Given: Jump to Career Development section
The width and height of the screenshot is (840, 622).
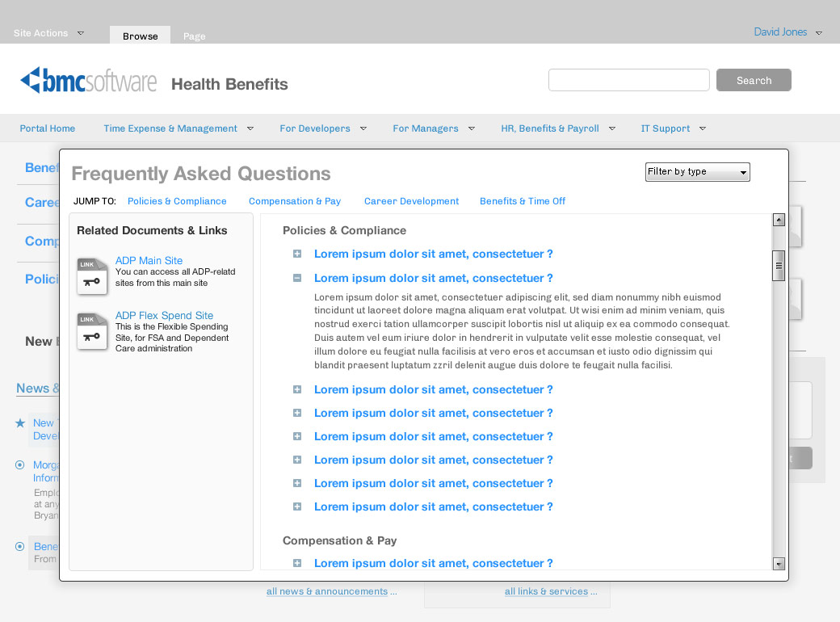Looking at the screenshot, I should (411, 201).
